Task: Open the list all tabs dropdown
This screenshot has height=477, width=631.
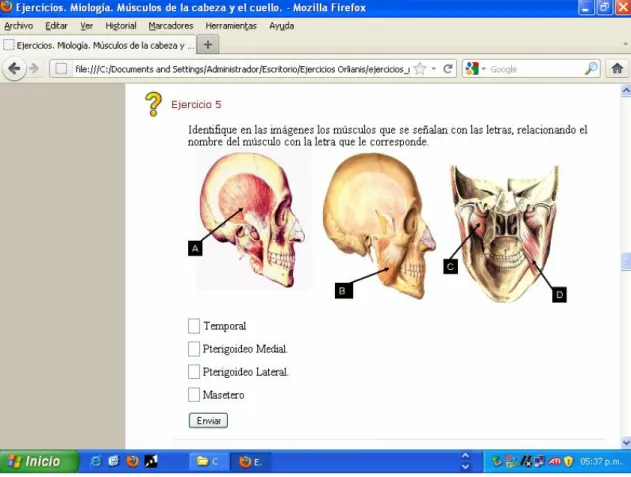Action: (x=625, y=44)
